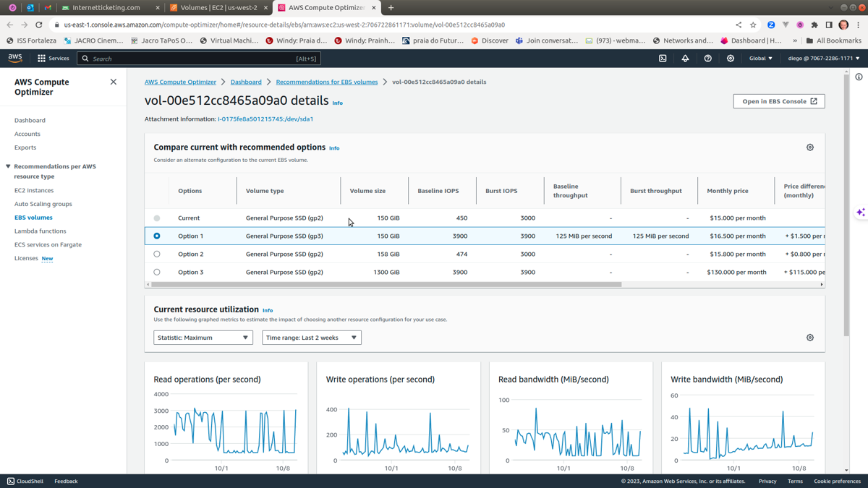Click Info link next to volume title
The image size is (868, 488).
coord(338,103)
